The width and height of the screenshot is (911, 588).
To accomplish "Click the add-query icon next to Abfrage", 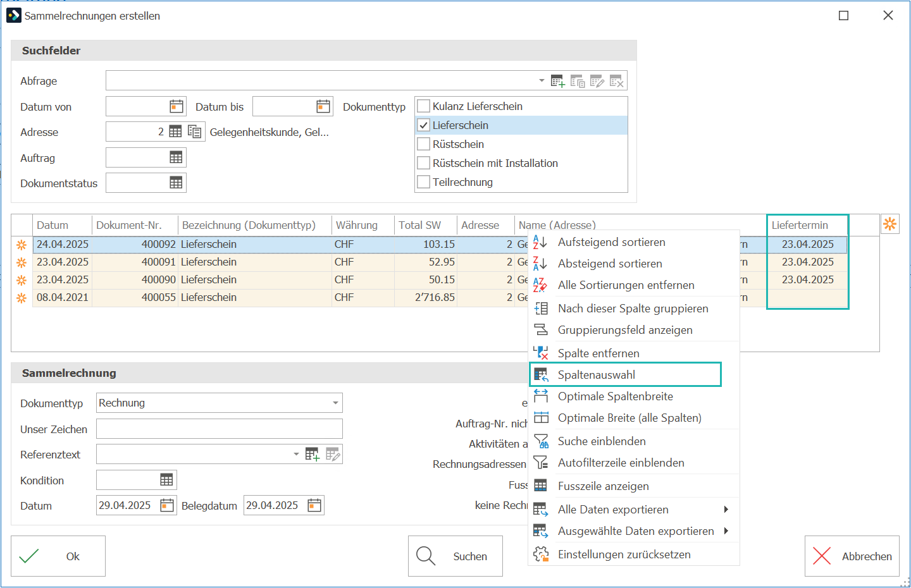I will tap(558, 81).
